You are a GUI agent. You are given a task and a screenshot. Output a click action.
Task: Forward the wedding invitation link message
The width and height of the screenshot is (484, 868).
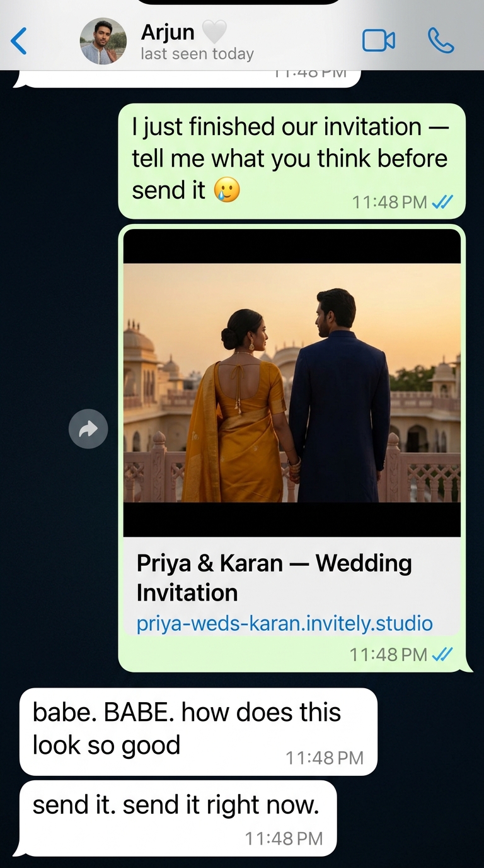click(88, 430)
